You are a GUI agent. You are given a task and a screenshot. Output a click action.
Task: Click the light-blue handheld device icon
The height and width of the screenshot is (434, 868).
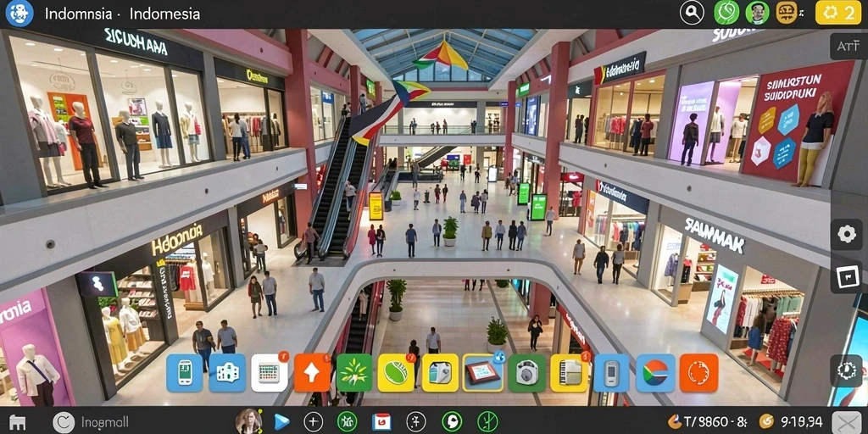point(611,373)
